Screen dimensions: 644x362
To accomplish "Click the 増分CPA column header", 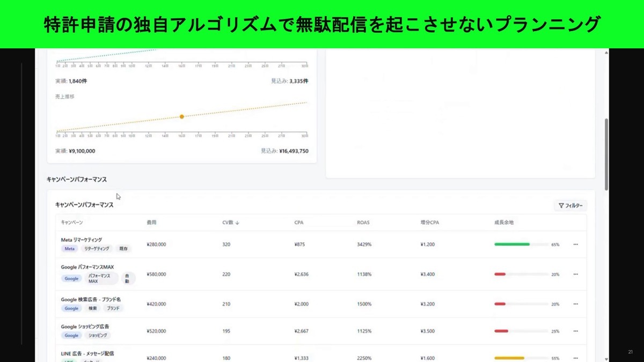I will pos(430,223).
